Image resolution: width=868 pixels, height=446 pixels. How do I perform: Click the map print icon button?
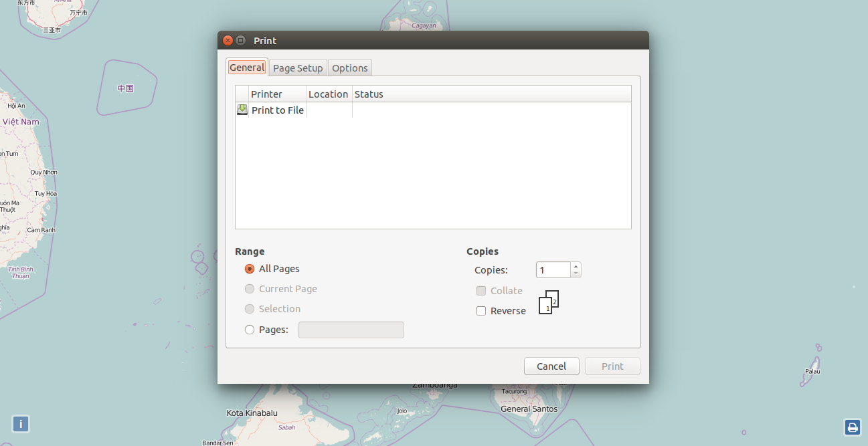click(852, 427)
